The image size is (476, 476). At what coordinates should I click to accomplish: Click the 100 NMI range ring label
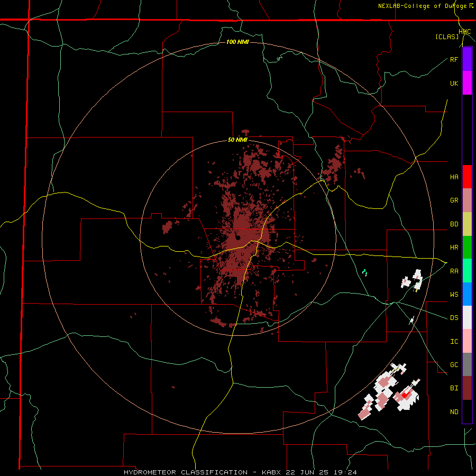[x=237, y=42]
